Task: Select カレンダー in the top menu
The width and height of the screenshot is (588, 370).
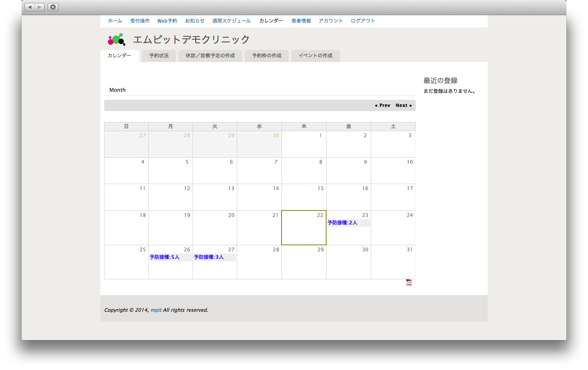Action: (x=271, y=21)
